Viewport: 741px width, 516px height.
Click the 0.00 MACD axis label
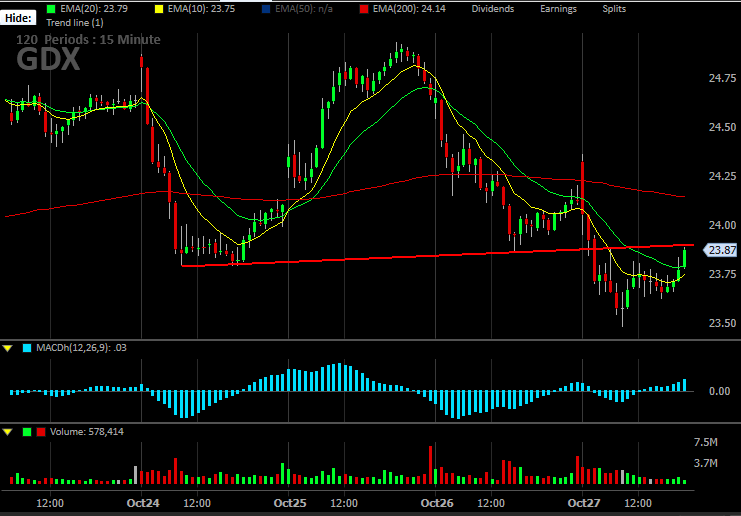(x=719, y=392)
